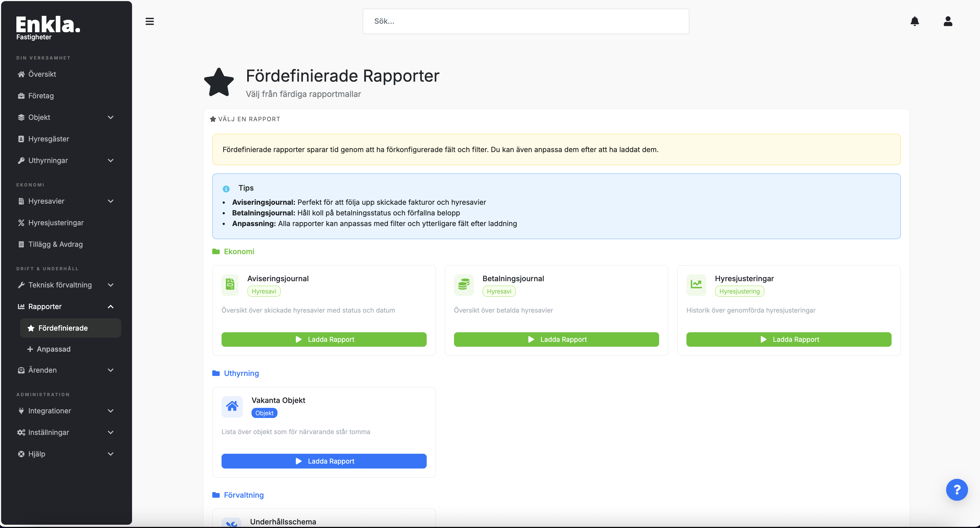Click the Översikt home icon in sidebar
980x528 pixels.
[x=21, y=74]
